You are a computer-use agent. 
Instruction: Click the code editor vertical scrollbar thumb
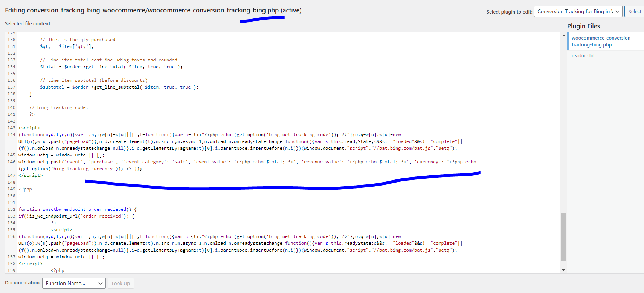point(563,237)
